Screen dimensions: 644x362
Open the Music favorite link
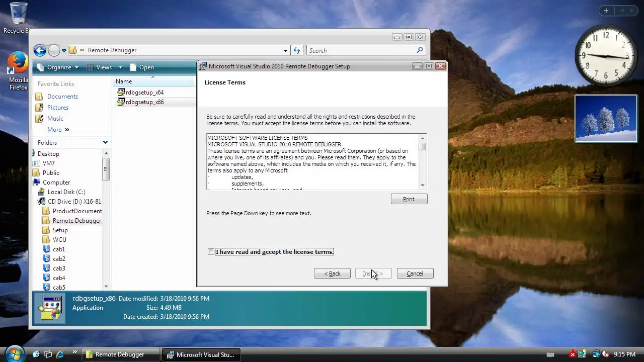pyautogui.click(x=55, y=119)
